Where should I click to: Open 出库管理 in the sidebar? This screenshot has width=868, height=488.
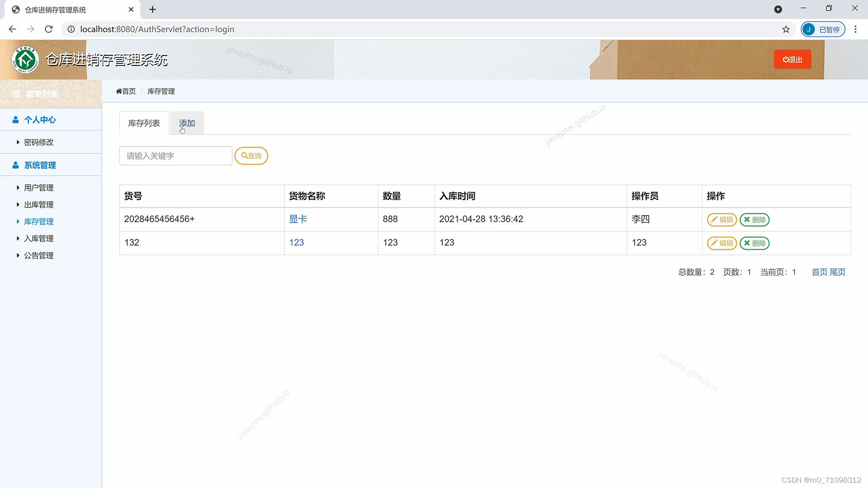[38, 205]
